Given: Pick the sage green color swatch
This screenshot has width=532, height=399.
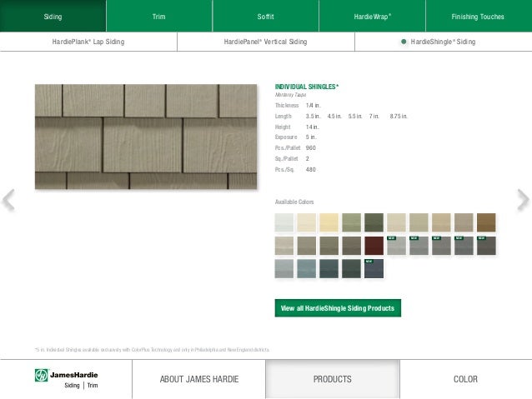Looking at the screenshot, I should [352, 222].
